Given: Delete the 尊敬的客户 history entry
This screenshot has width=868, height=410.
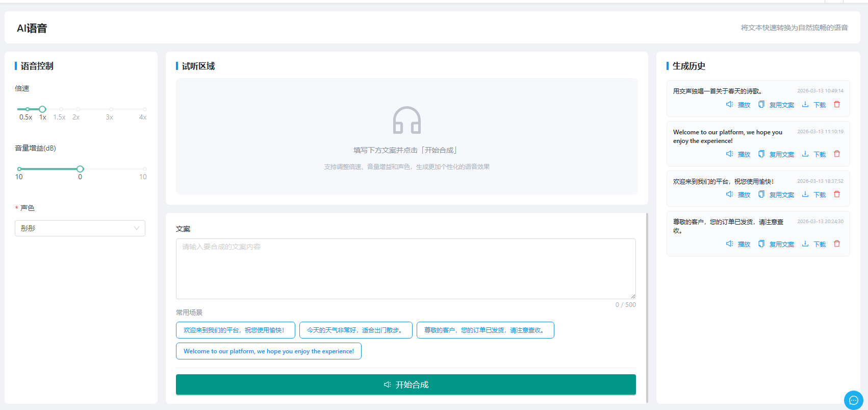Looking at the screenshot, I should coord(836,244).
